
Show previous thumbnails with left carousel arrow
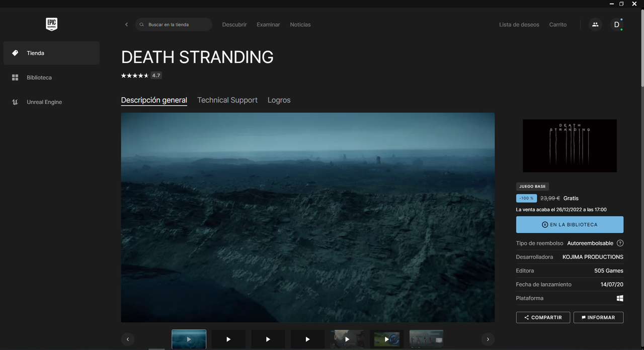(128, 339)
